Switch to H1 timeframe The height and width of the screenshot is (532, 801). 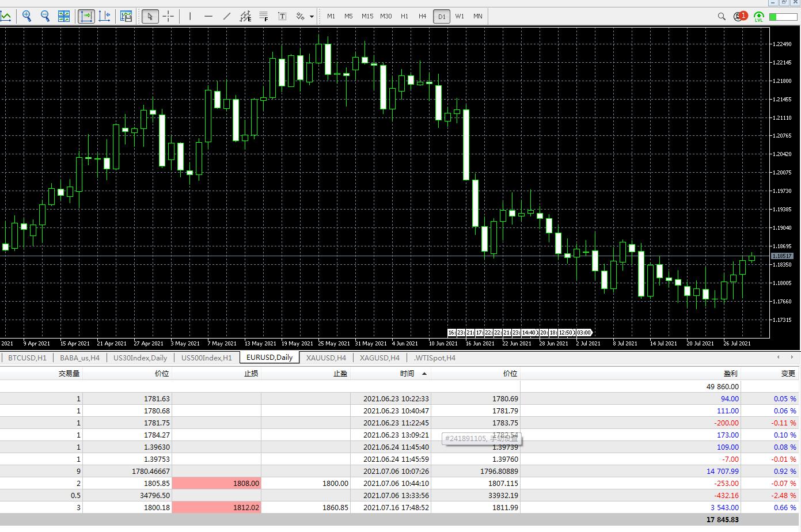coord(404,16)
